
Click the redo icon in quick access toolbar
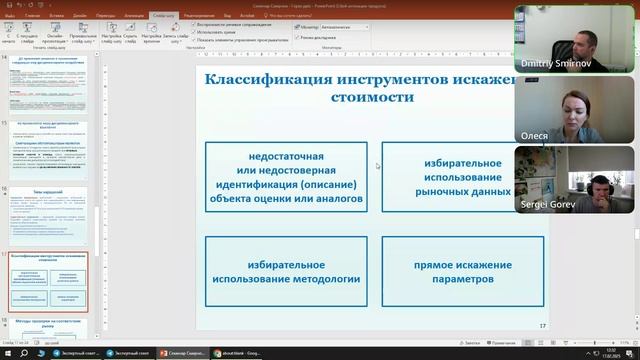click(31, 5)
